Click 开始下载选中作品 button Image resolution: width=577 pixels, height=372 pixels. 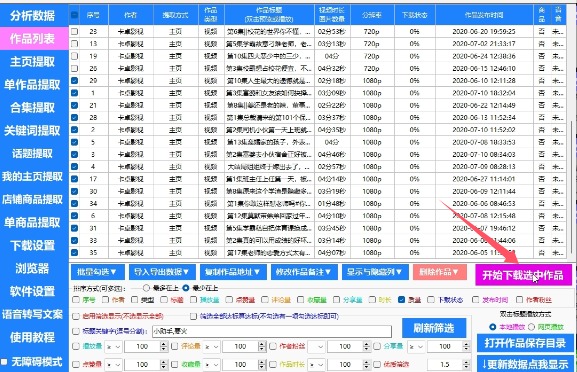523,275
